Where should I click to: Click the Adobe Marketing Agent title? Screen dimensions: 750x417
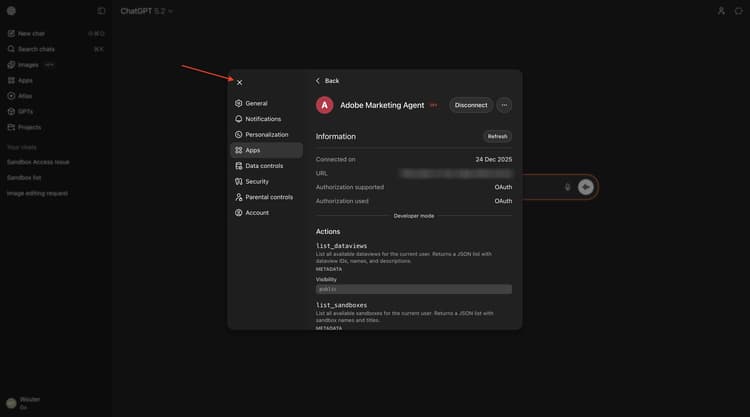pyautogui.click(x=382, y=105)
